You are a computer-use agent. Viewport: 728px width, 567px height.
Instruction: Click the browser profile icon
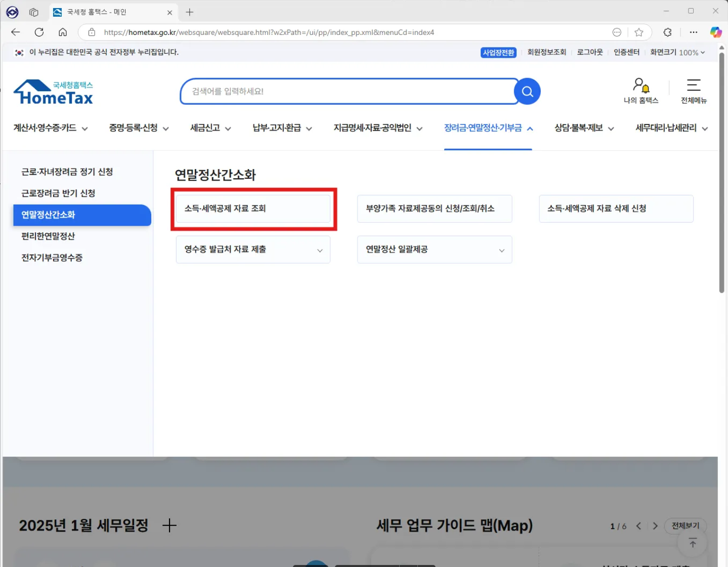click(x=12, y=12)
